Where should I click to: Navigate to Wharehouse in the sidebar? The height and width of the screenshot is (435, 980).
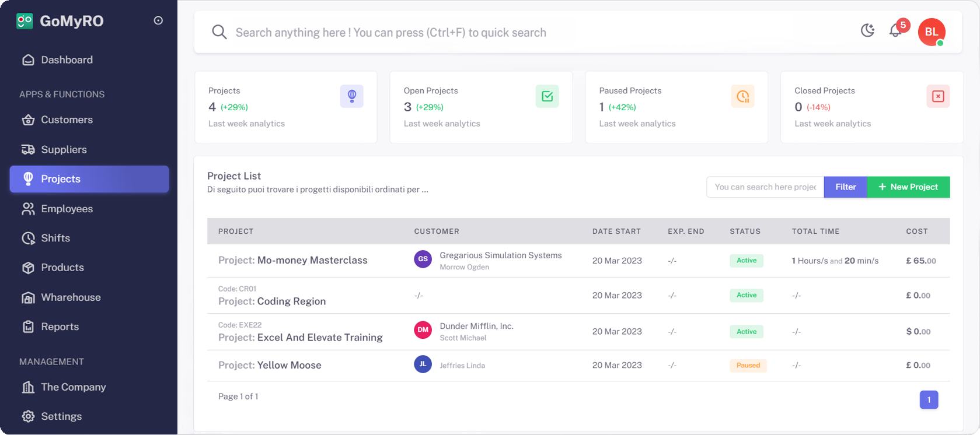pyautogui.click(x=71, y=297)
